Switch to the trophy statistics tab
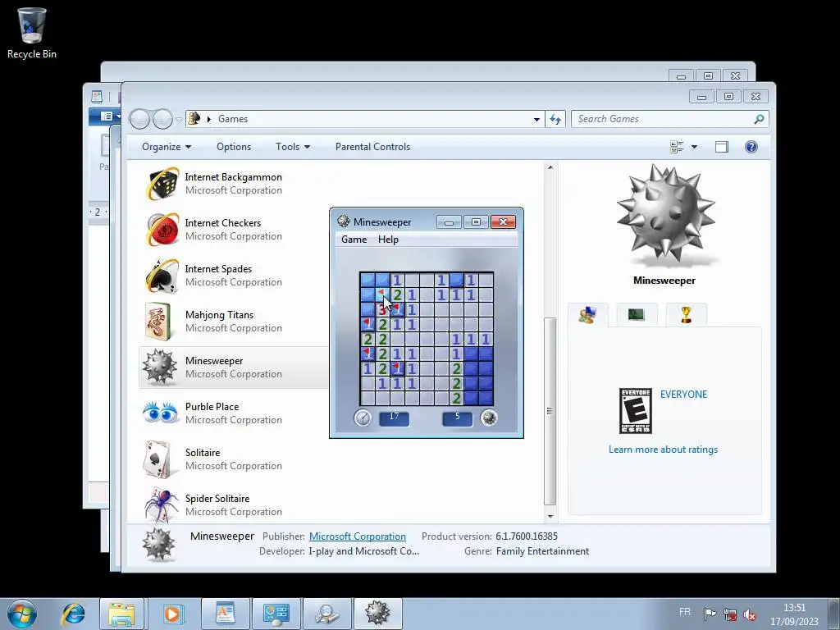The width and height of the screenshot is (840, 630). click(x=687, y=314)
